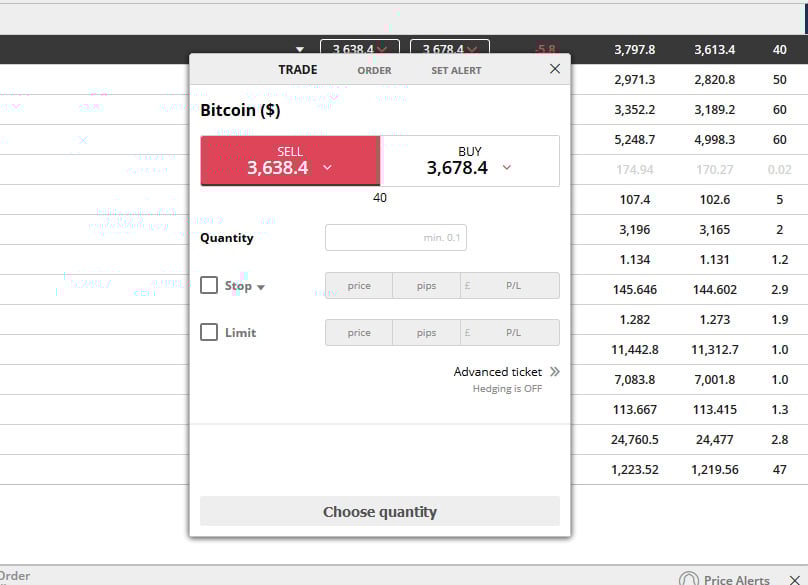Close the Bitcoin trade ticket dialog
Screen dimensions: 808x585
(555, 69)
